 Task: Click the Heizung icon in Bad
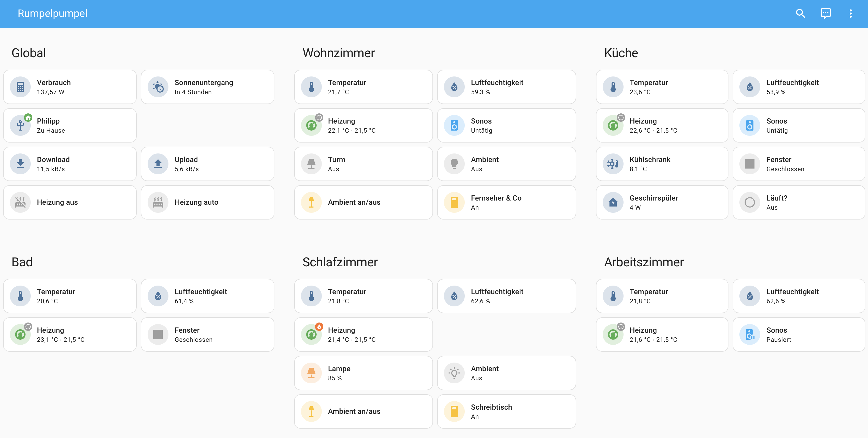pyautogui.click(x=20, y=334)
